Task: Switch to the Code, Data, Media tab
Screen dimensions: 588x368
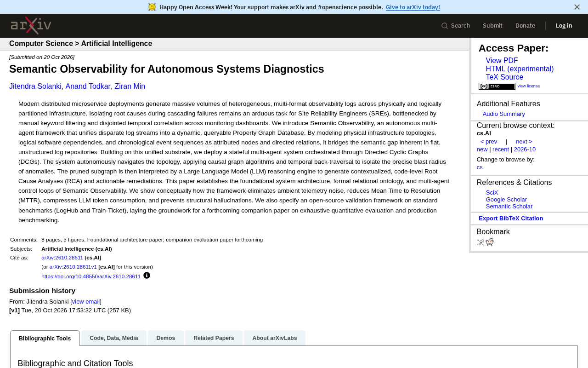Action: [114, 338]
